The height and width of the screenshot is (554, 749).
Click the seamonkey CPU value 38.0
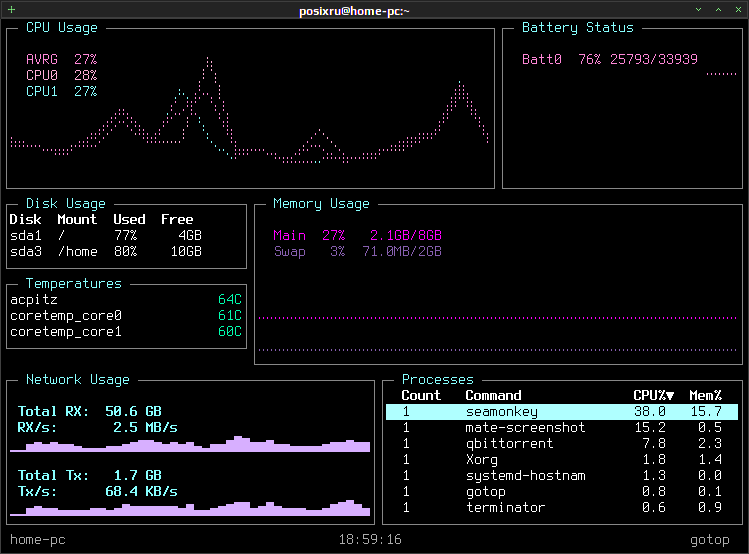point(650,412)
